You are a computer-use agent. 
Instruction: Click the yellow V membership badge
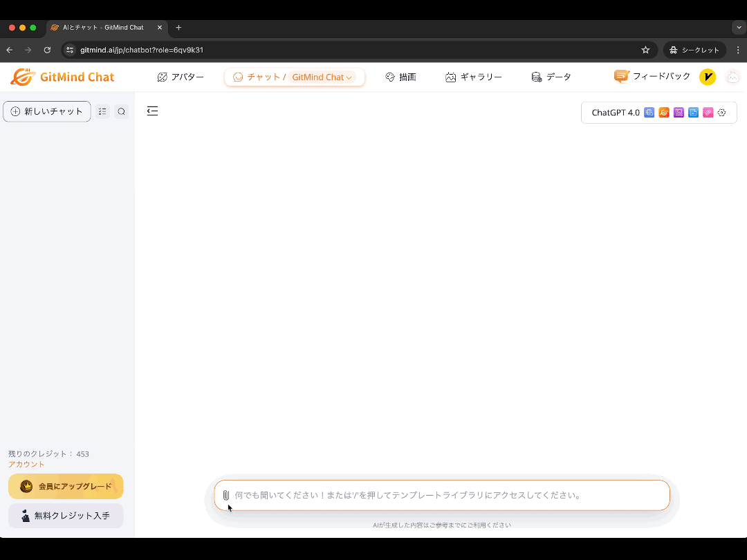pyautogui.click(x=707, y=77)
